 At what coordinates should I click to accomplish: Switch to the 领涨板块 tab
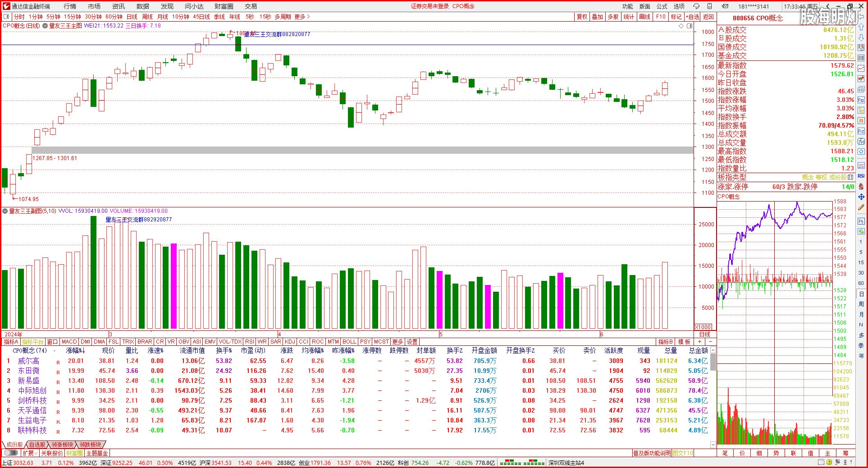pos(62,445)
